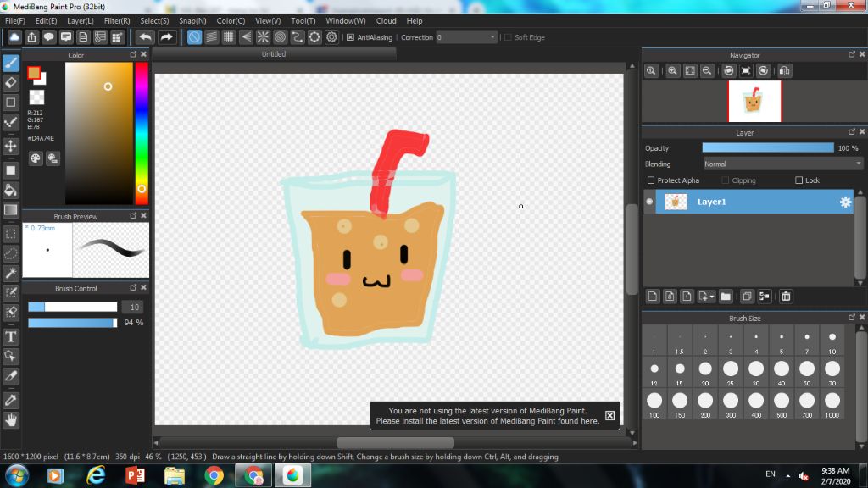Enable the layer Lock checkbox
The image size is (868, 488).
click(x=798, y=180)
